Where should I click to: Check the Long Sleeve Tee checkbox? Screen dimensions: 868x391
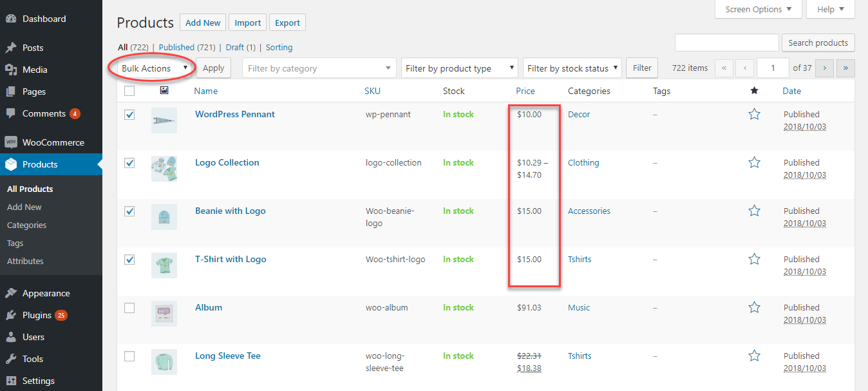click(x=129, y=356)
